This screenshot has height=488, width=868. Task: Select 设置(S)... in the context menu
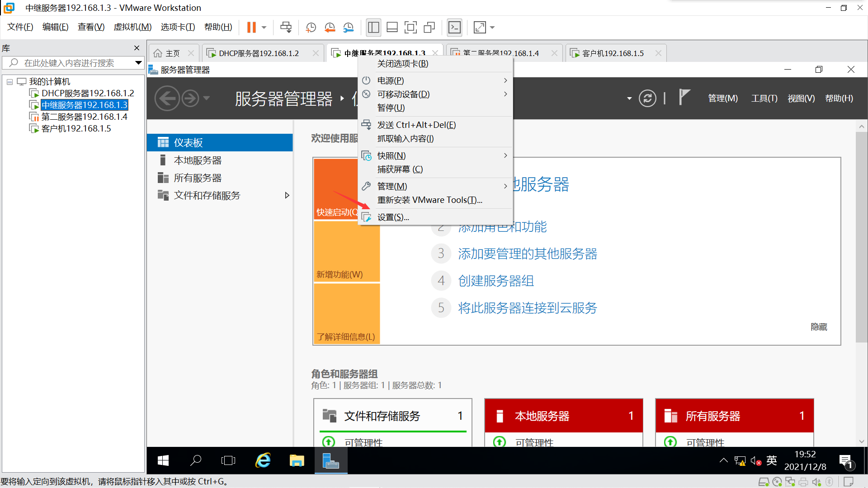393,217
